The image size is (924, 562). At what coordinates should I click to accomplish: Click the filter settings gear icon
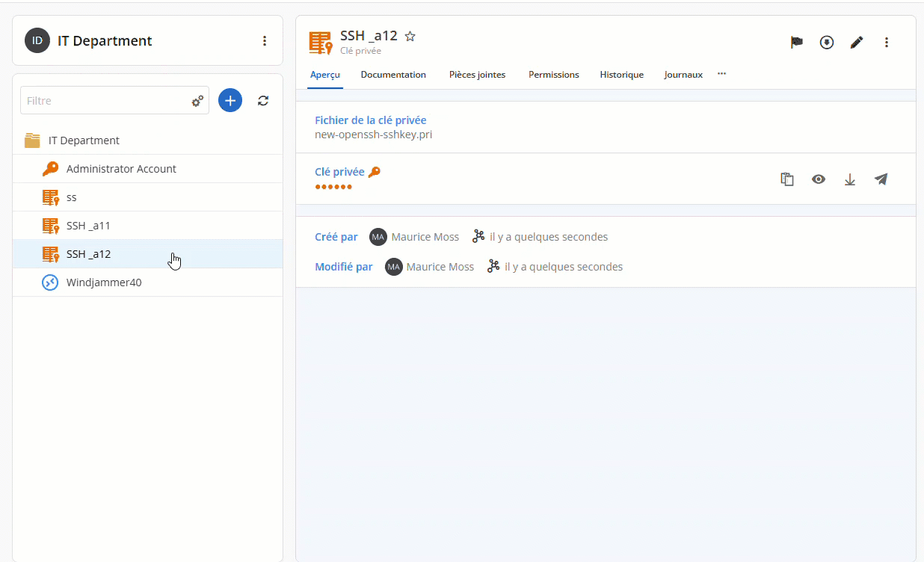point(197,101)
